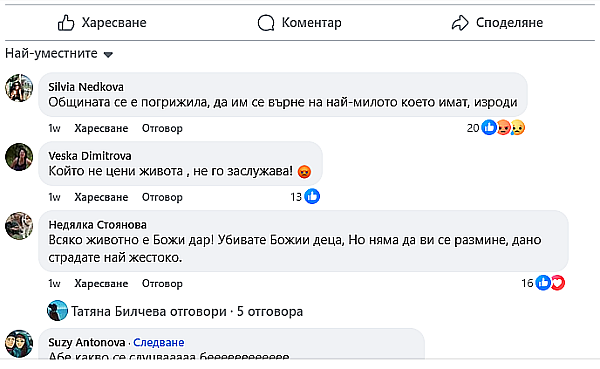Open Suzy Antonova's profile picture
The height and width of the screenshot is (369, 600).
click(x=19, y=344)
